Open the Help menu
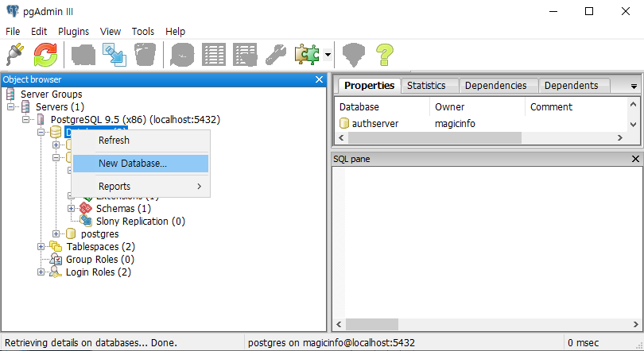Screen dimensions: 644x351 176,32
